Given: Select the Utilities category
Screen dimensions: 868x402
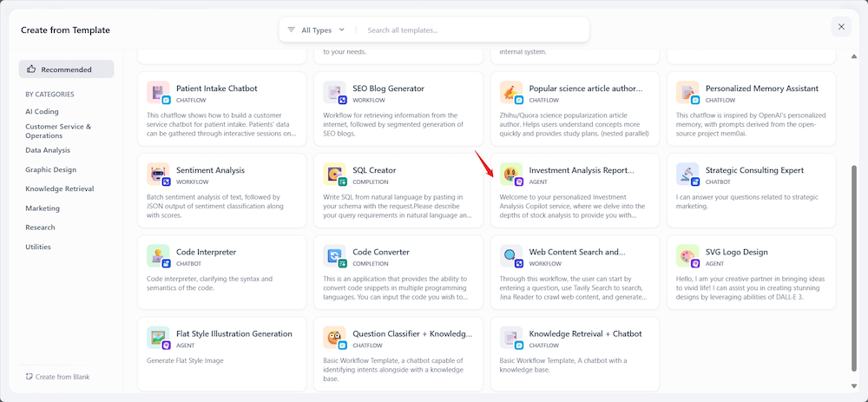Looking at the screenshot, I should (38, 247).
